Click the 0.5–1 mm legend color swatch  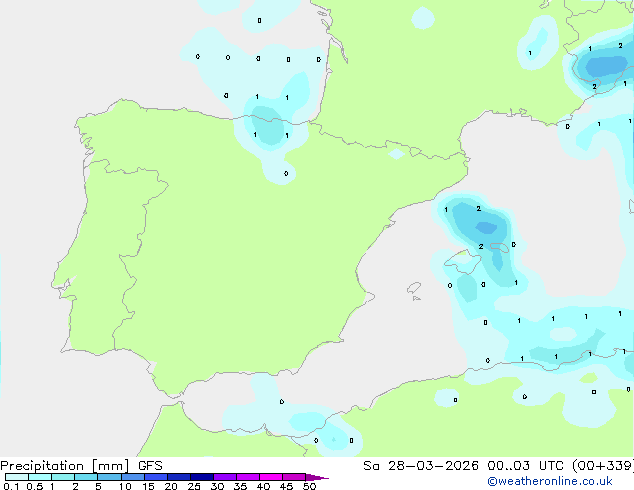click(40, 477)
